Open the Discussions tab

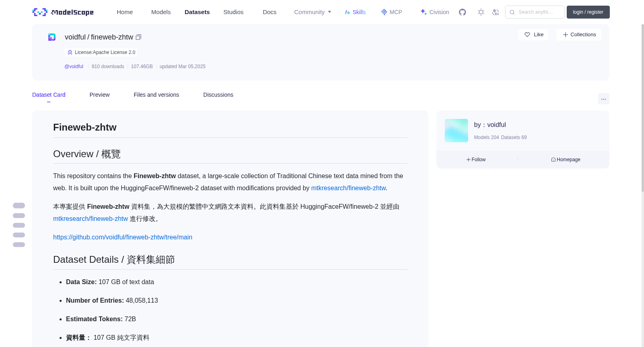point(218,95)
